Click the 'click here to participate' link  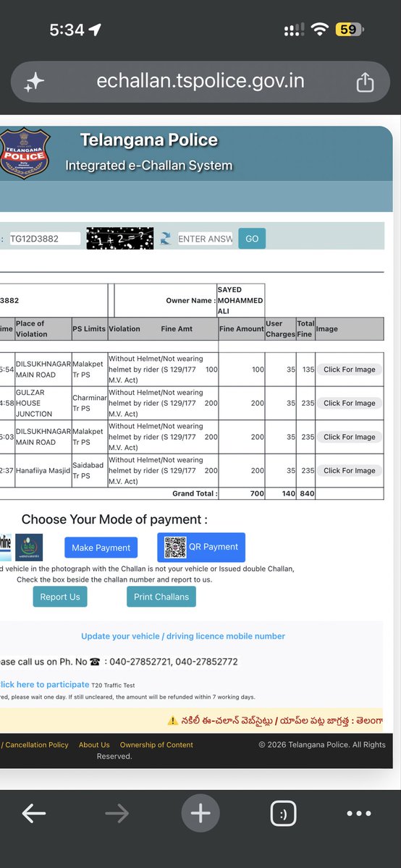click(x=44, y=684)
